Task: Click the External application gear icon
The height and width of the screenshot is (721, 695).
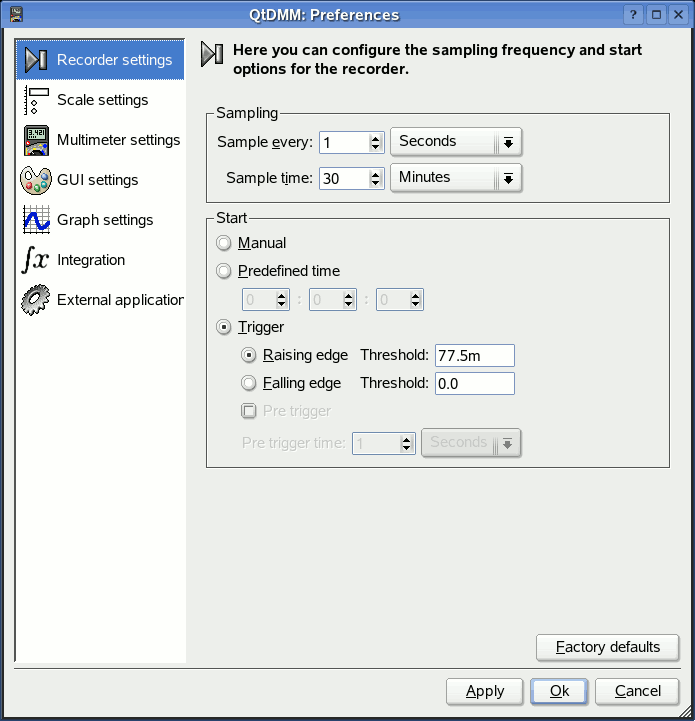Action: pyautogui.click(x=36, y=300)
